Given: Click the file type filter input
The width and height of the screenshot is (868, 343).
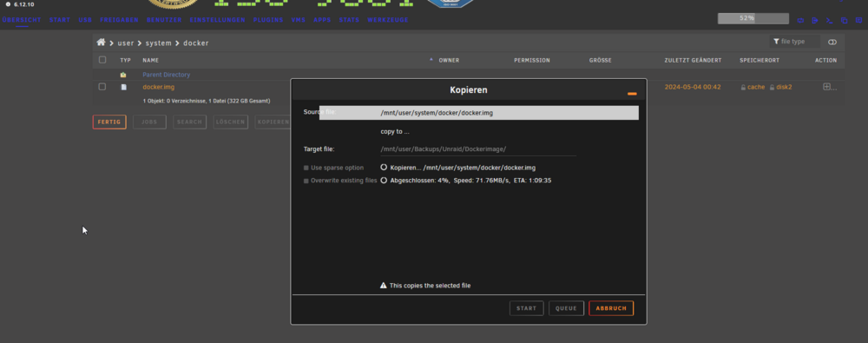Looking at the screenshot, I should click(x=795, y=42).
